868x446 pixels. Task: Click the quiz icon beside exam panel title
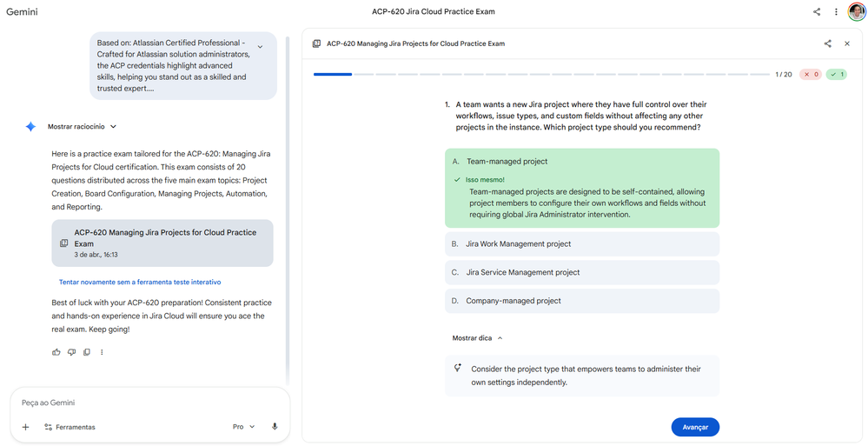point(316,43)
